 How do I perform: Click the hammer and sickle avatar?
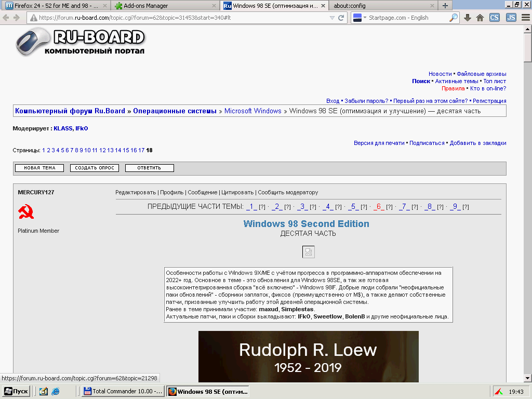pyautogui.click(x=26, y=212)
